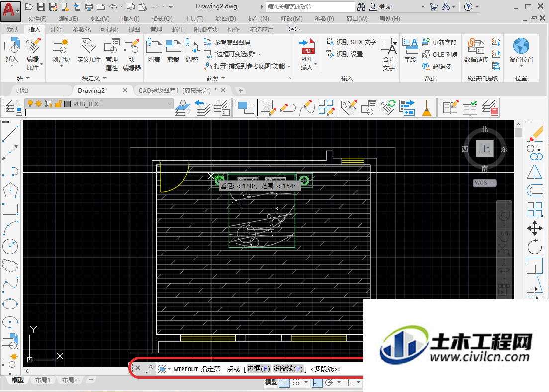Expand the 块 panel dropdown
Viewport: 549px width, 392px height.
28,78
